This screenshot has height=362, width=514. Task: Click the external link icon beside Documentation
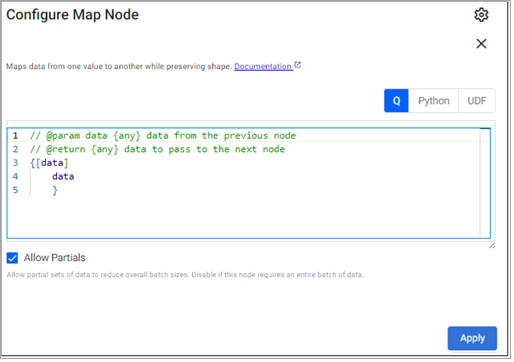[x=298, y=65]
